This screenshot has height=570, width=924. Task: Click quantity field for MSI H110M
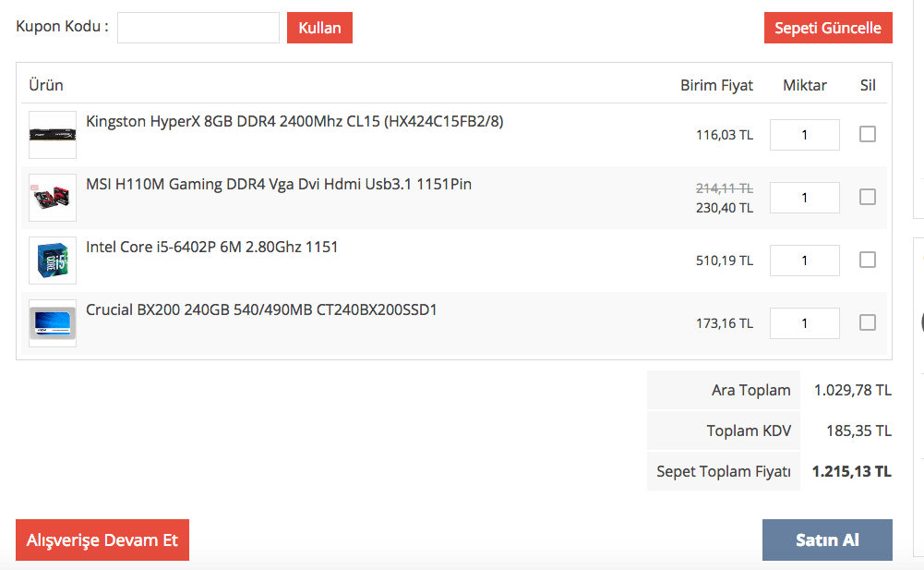804,198
